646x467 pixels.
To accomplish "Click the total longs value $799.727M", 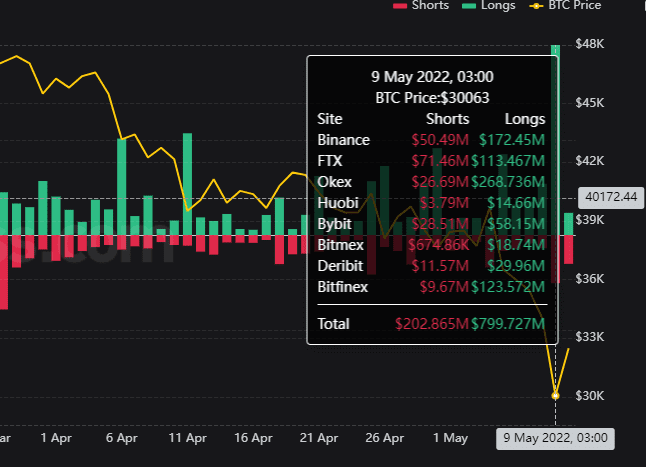I will point(508,324).
